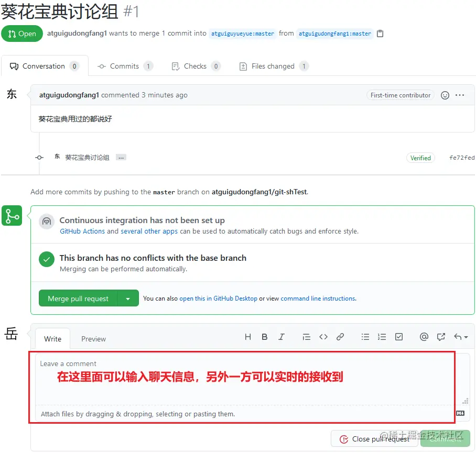Click the comment text 葵花宝典用过的都说好
This screenshot has height=453, width=476.
click(x=75, y=119)
